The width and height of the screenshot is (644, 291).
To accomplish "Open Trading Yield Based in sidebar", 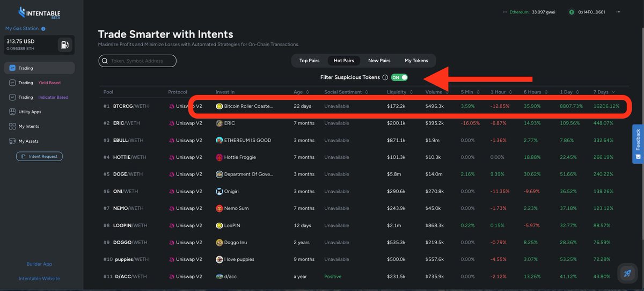I will (x=39, y=83).
